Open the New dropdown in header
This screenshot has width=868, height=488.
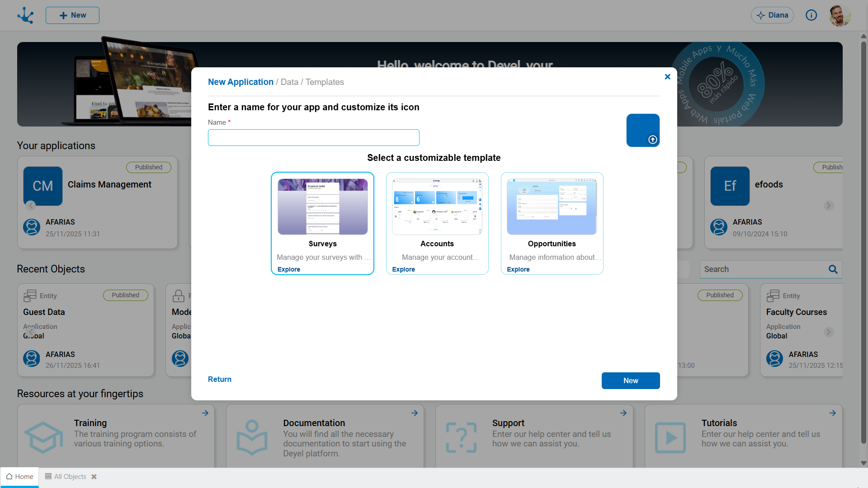tap(72, 15)
